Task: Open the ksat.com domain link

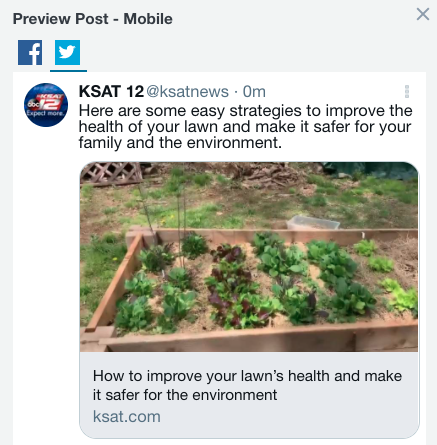Action: pos(127,417)
